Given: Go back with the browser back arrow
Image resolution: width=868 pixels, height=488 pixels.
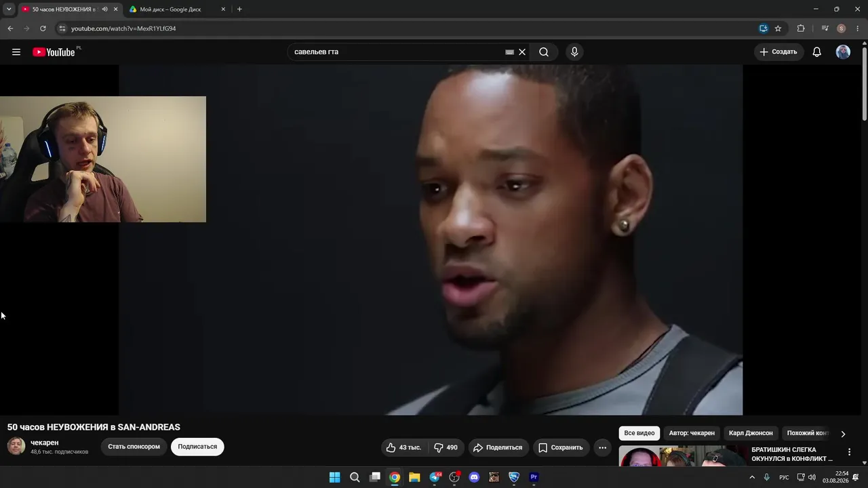Looking at the screenshot, I should [x=10, y=28].
